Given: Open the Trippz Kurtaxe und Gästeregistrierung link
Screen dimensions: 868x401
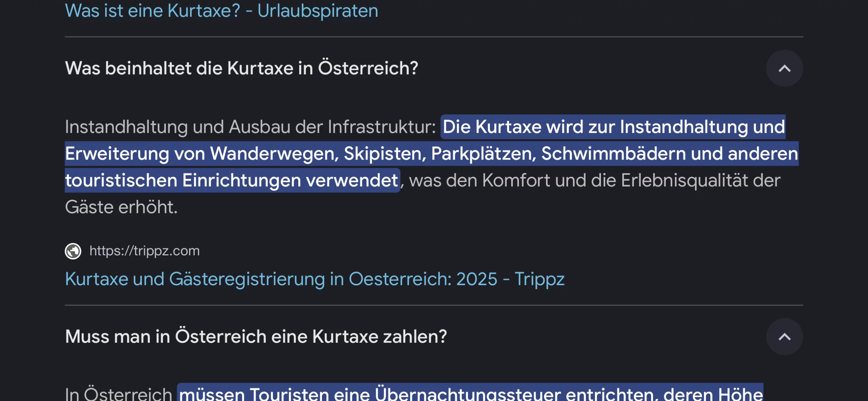Looking at the screenshot, I should [x=315, y=279].
